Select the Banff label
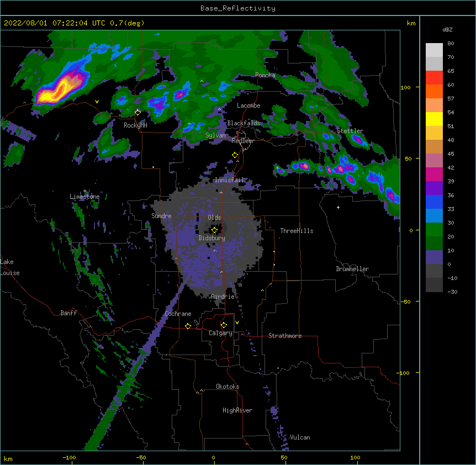 tap(68, 313)
